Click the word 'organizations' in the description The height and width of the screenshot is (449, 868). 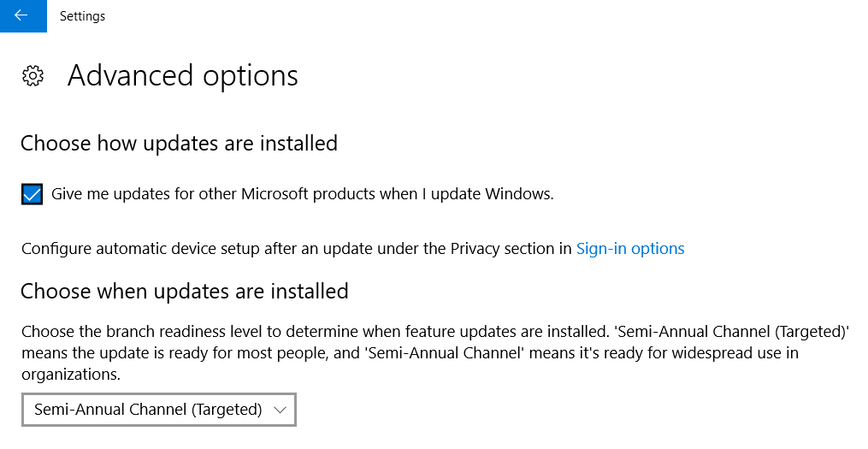click(x=70, y=374)
